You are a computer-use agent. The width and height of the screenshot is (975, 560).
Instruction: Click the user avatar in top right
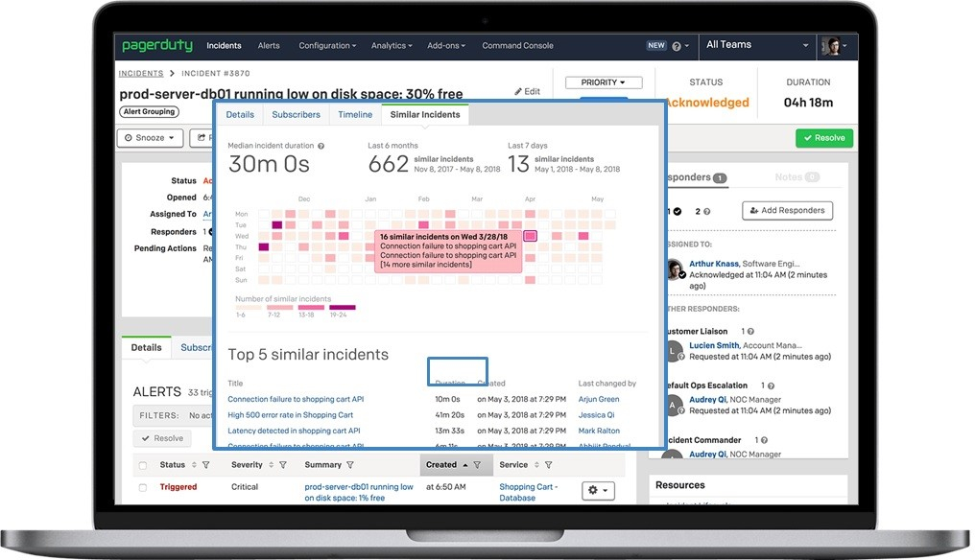coord(830,45)
